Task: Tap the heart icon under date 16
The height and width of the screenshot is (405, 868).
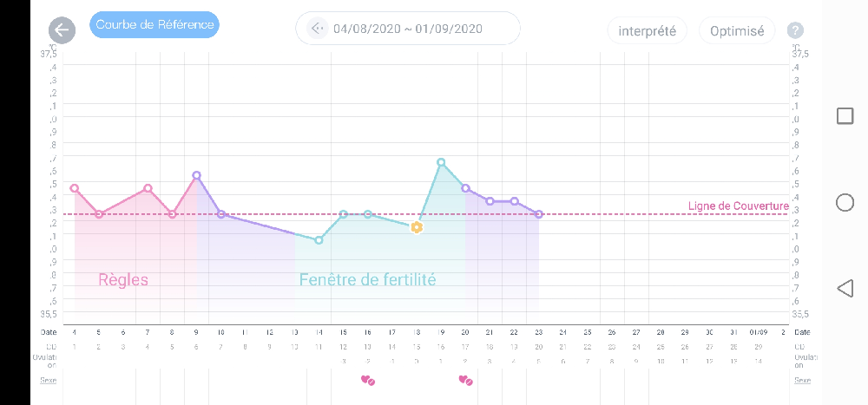Action: click(367, 380)
